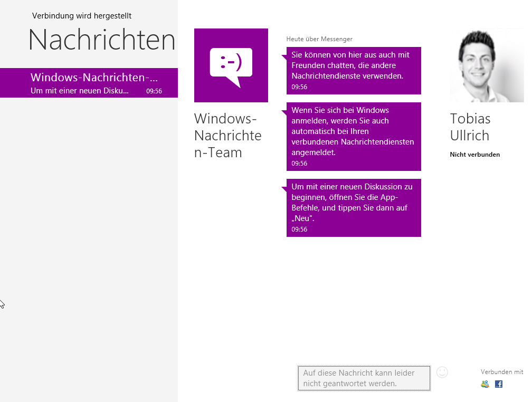Click the message about 'verbundenen Nachrichtendiensten'

pyautogui.click(x=354, y=137)
